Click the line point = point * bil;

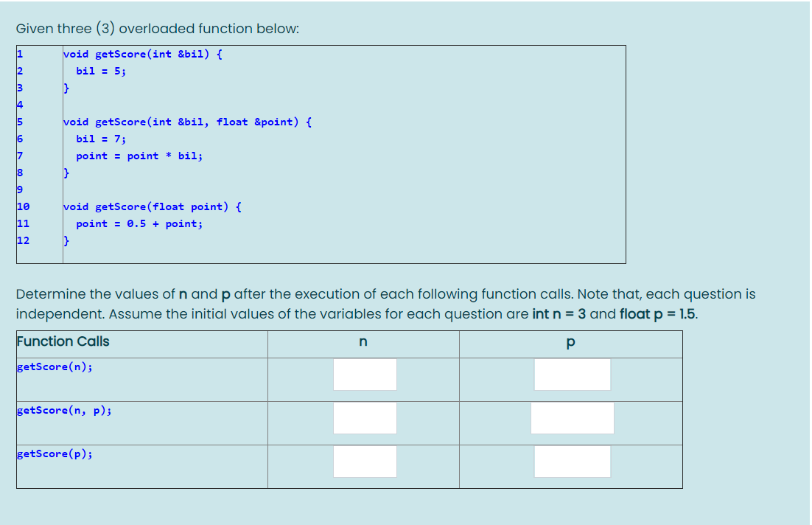pos(139,156)
